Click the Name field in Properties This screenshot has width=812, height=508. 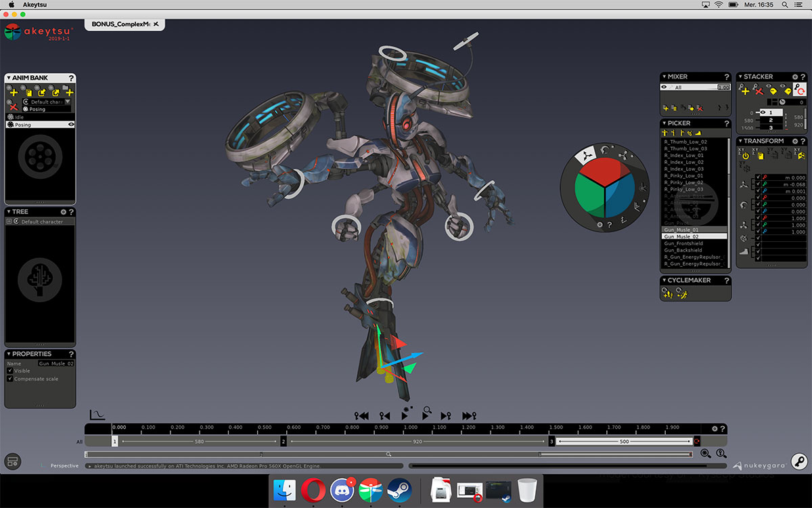55,364
